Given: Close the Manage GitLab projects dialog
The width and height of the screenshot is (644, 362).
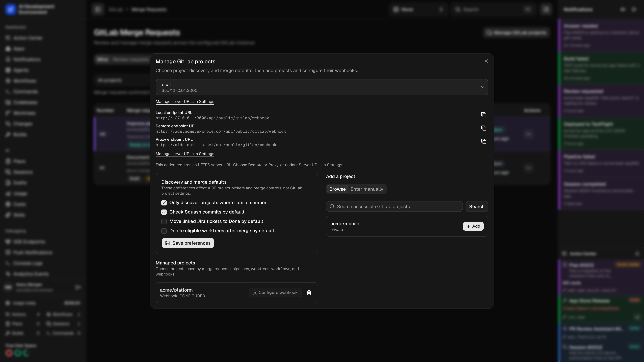Looking at the screenshot, I should (x=486, y=61).
